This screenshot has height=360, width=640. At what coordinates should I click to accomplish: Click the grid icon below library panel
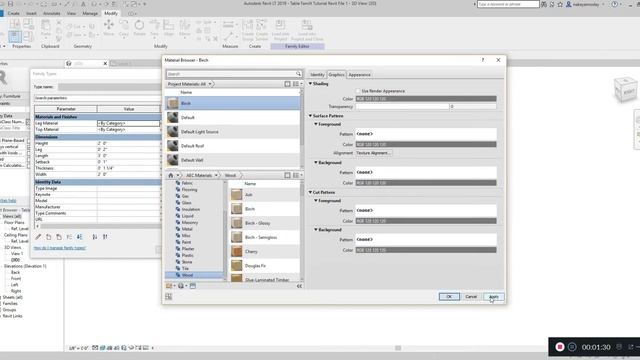coord(169,297)
